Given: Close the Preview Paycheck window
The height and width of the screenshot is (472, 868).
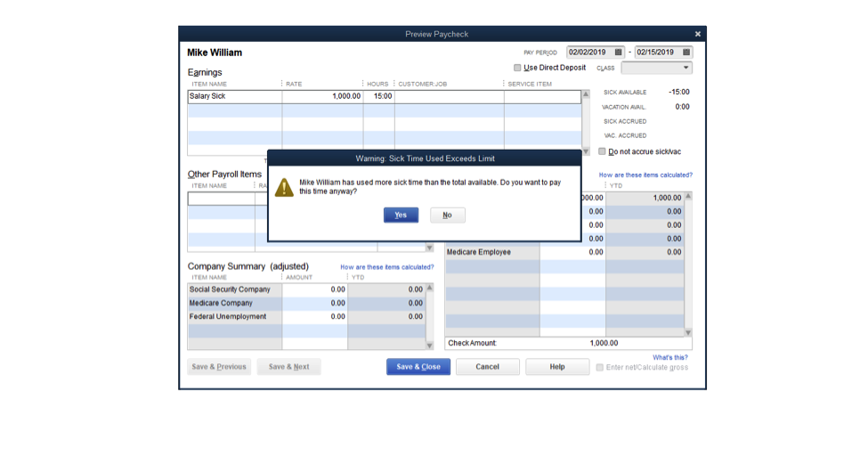Looking at the screenshot, I should pyautogui.click(x=697, y=34).
